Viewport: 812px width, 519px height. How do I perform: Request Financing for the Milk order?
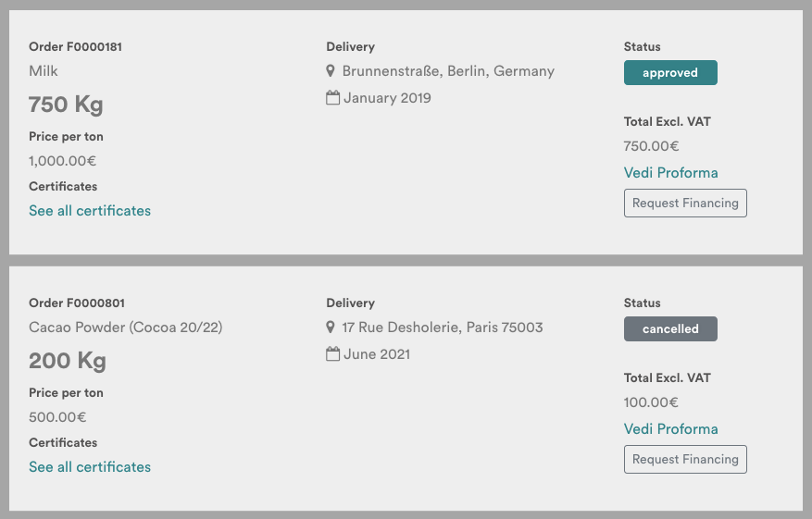tap(685, 203)
